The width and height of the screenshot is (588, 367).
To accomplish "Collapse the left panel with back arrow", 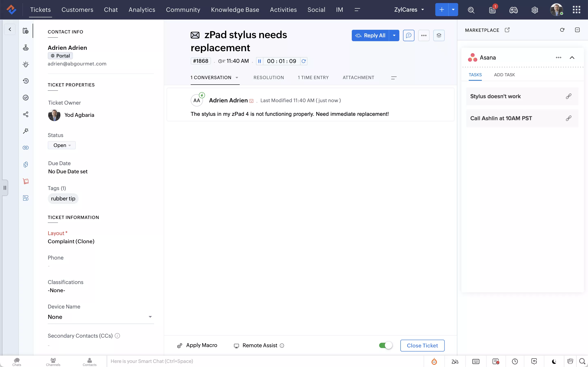I will point(10,29).
